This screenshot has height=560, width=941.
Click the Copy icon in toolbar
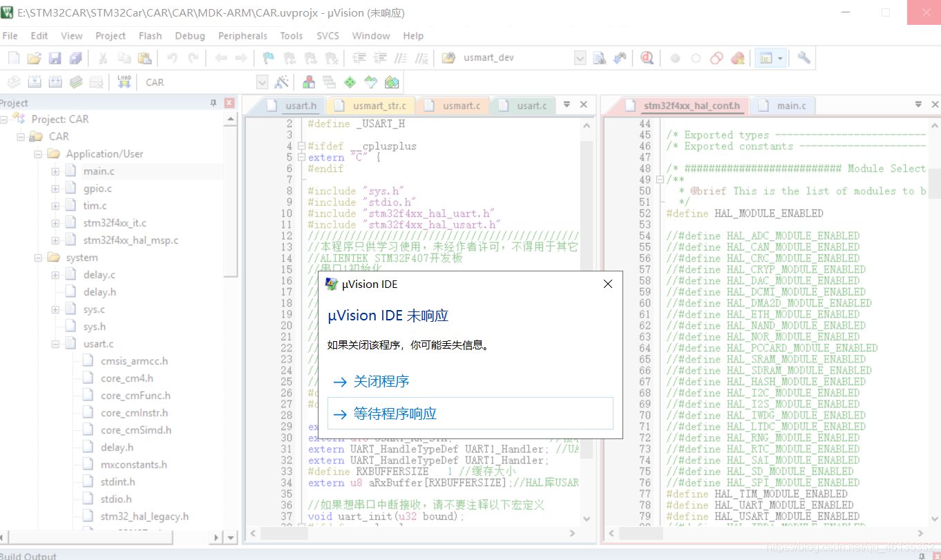point(124,58)
